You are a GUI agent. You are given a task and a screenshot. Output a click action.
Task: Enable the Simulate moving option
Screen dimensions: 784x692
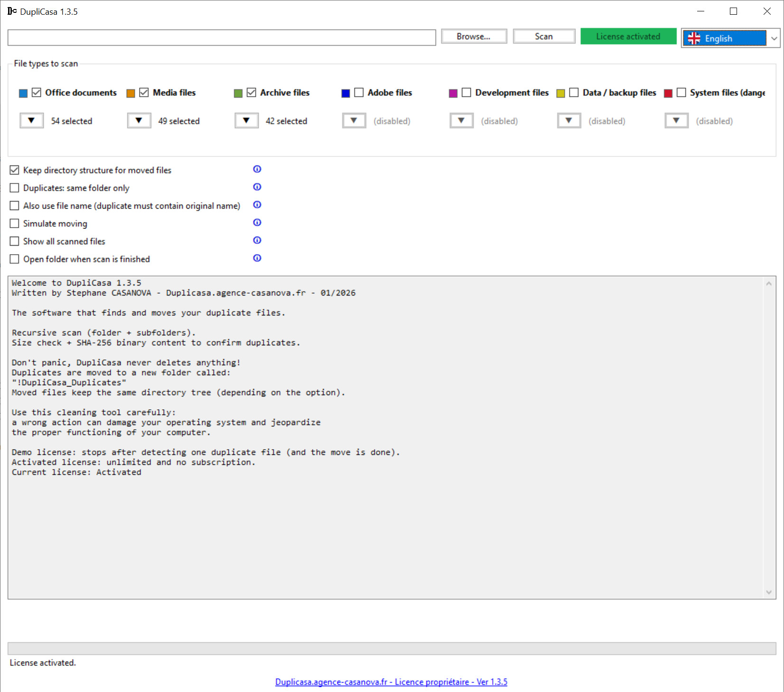tap(15, 223)
